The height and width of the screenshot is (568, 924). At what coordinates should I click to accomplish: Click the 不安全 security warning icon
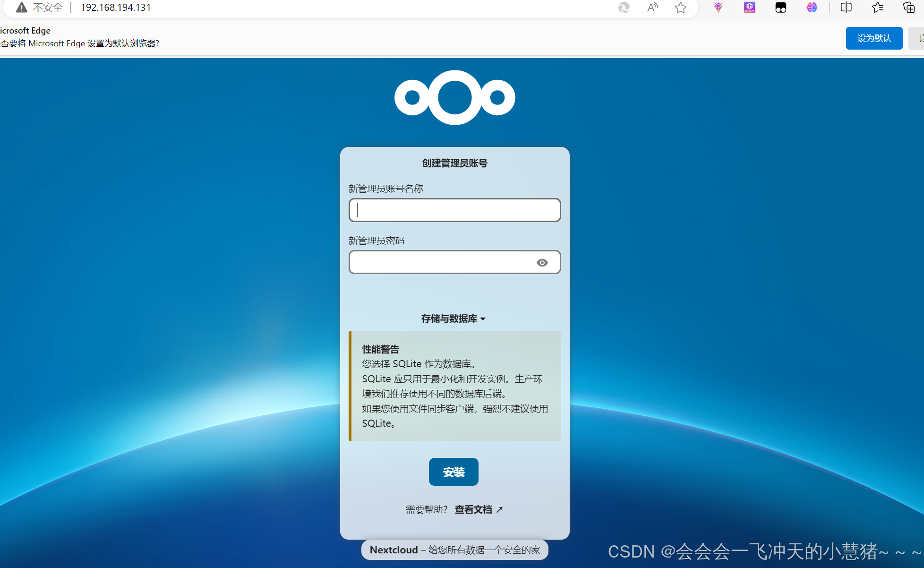[x=22, y=8]
